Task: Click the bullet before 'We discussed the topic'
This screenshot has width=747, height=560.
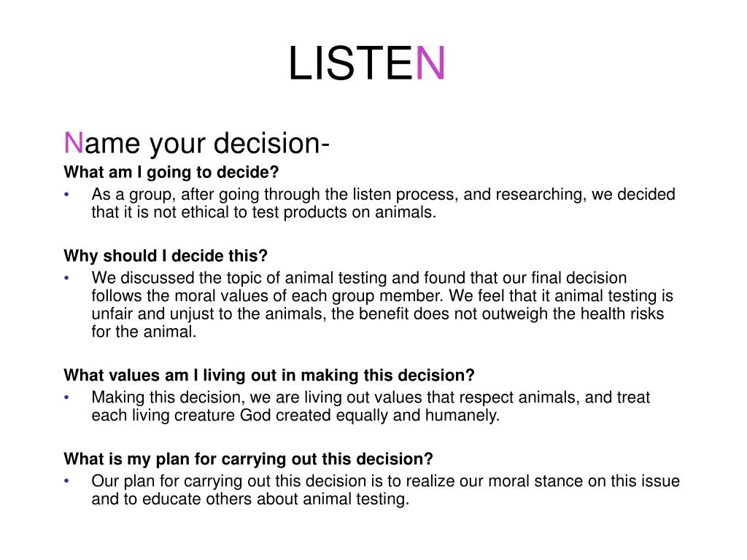Action: pyautogui.click(x=66, y=278)
